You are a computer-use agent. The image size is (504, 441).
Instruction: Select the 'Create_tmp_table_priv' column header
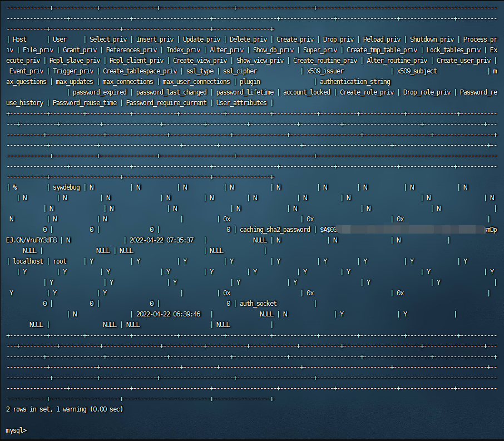click(x=382, y=50)
